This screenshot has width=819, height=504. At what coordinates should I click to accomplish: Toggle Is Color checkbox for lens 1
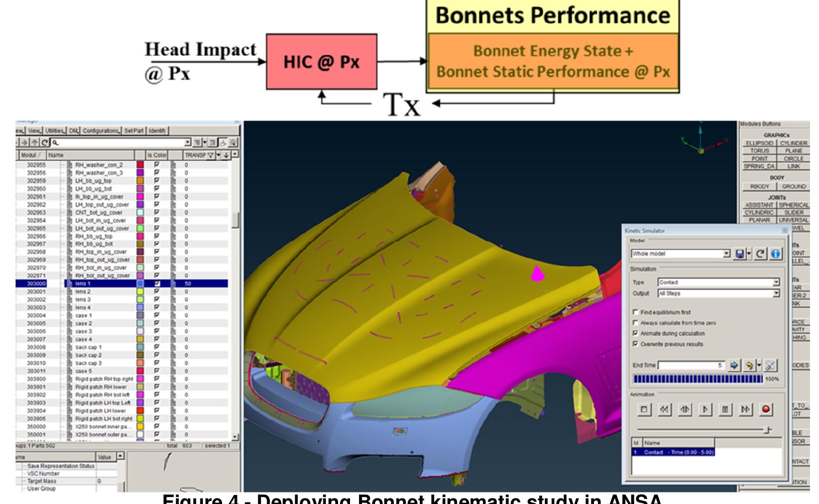157,284
